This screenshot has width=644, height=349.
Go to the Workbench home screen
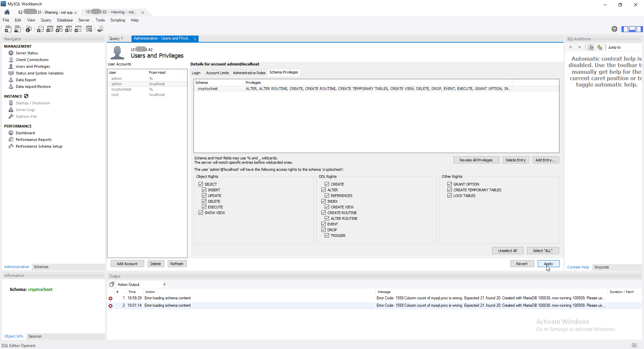tap(7, 12)
